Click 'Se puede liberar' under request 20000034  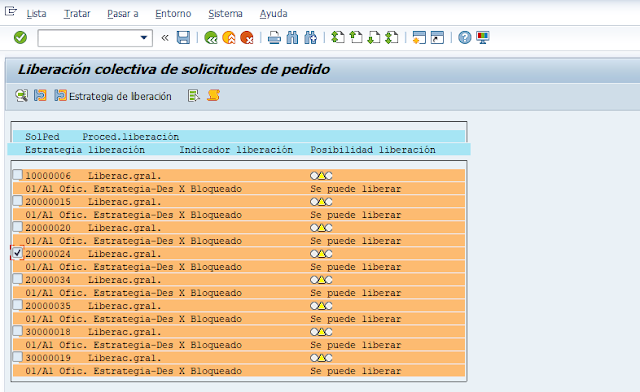coord(356,293)
